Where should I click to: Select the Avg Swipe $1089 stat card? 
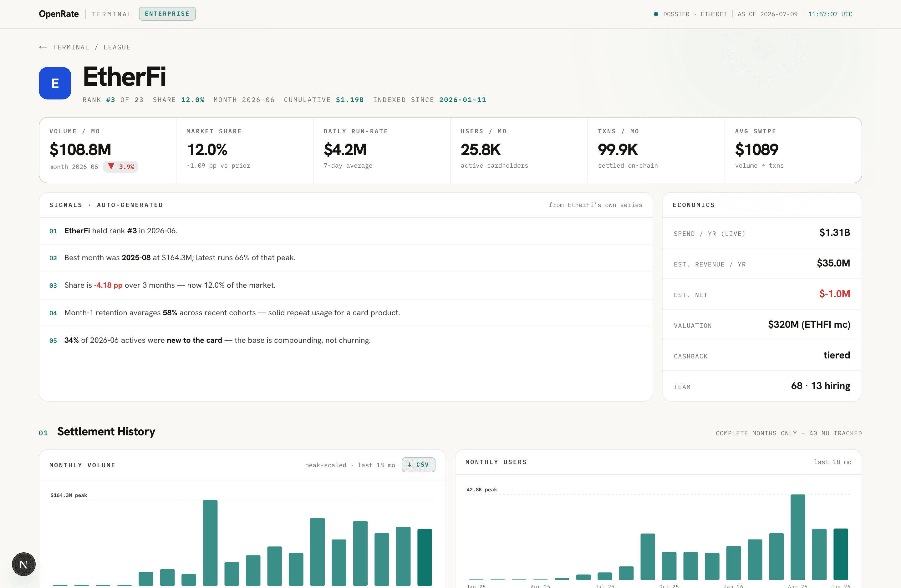click(793, 150)
